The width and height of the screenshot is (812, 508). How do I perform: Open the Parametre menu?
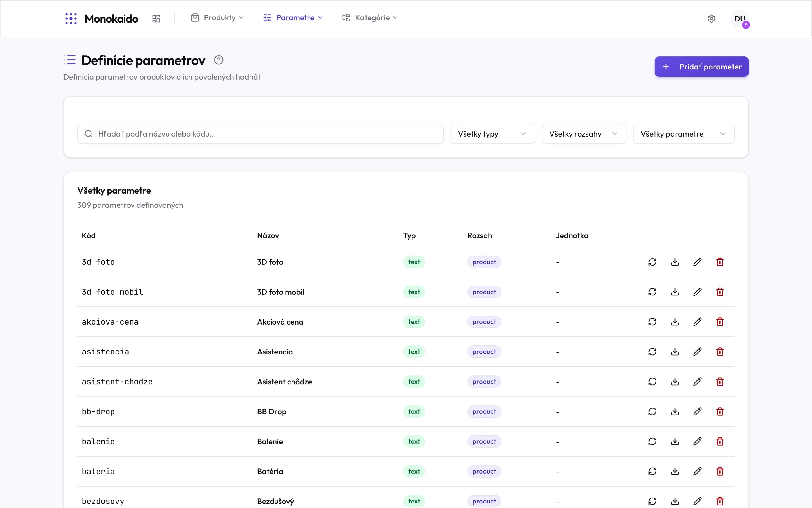point(293,18)
